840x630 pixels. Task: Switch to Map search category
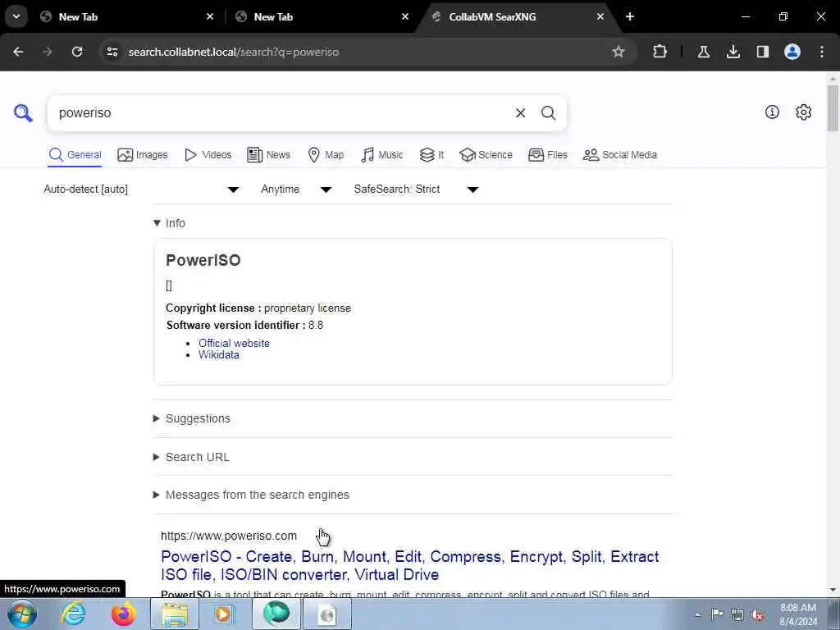click(326, 155)
